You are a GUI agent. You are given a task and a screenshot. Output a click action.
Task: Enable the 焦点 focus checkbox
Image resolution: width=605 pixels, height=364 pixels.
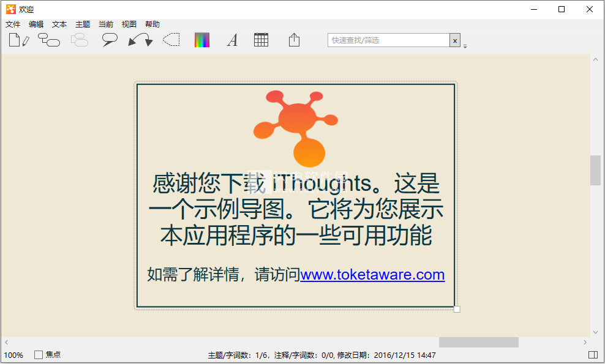(38, 355)
